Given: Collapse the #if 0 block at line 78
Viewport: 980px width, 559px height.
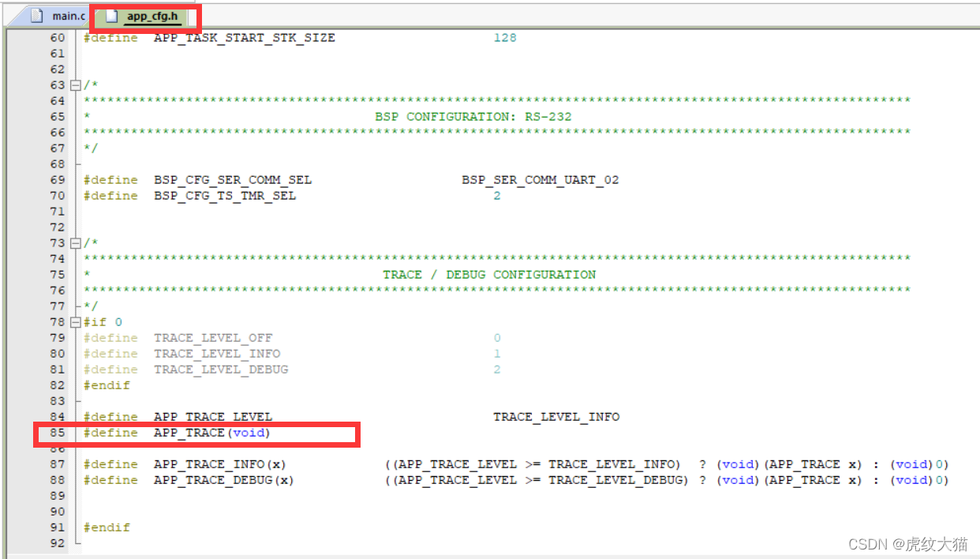Looking at the screenshot, I should [x=76, y=322].
